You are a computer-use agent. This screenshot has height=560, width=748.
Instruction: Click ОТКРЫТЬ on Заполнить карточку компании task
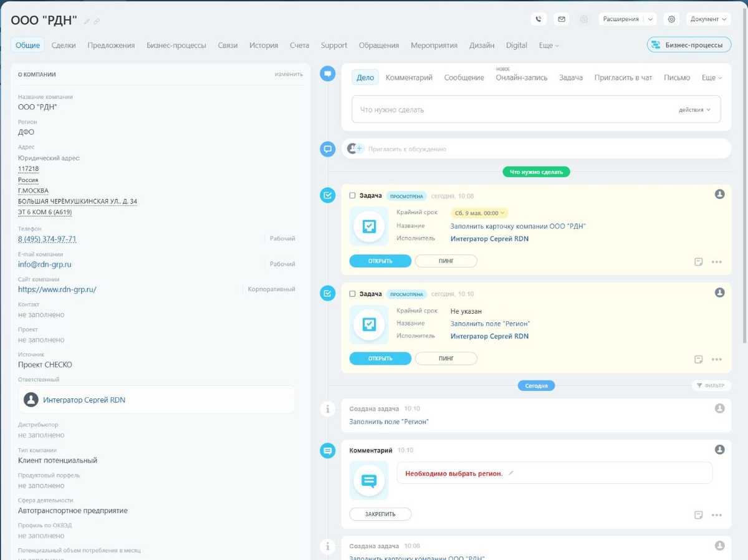point(380,261)
